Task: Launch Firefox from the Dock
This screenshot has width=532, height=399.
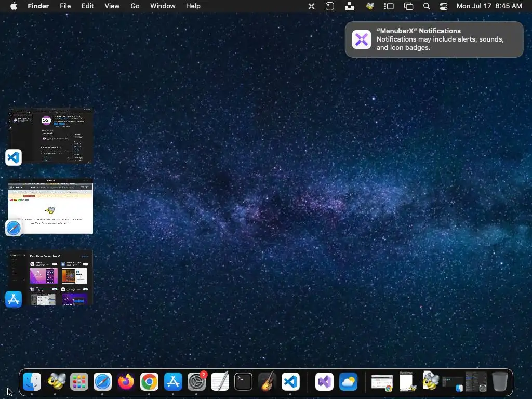Action: click(126, 382)
